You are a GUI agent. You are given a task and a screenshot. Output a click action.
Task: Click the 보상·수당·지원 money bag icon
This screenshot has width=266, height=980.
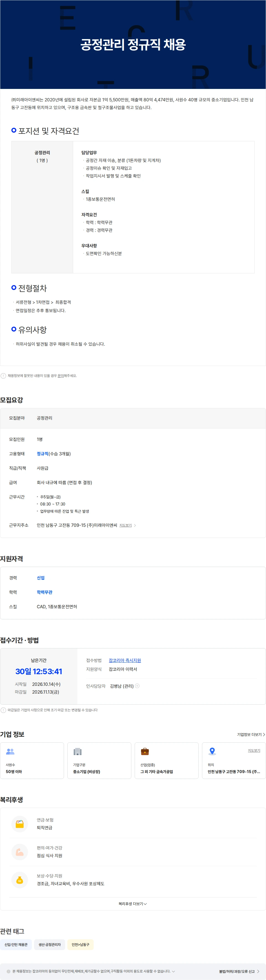click(x=20, y=880)
